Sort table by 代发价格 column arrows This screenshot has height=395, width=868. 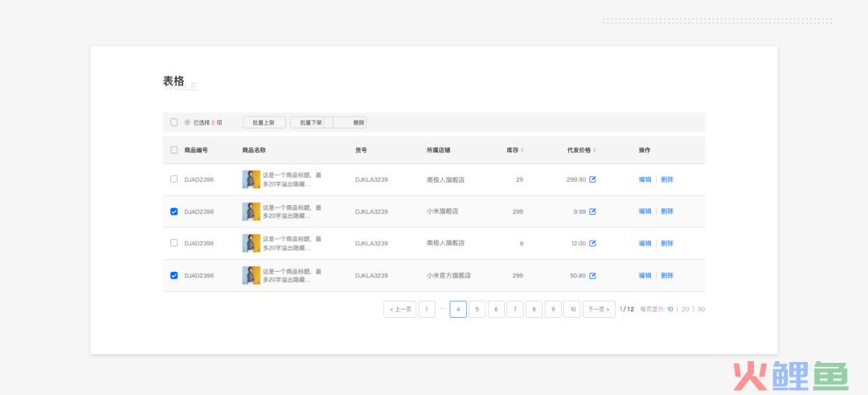tap(595, 150)
